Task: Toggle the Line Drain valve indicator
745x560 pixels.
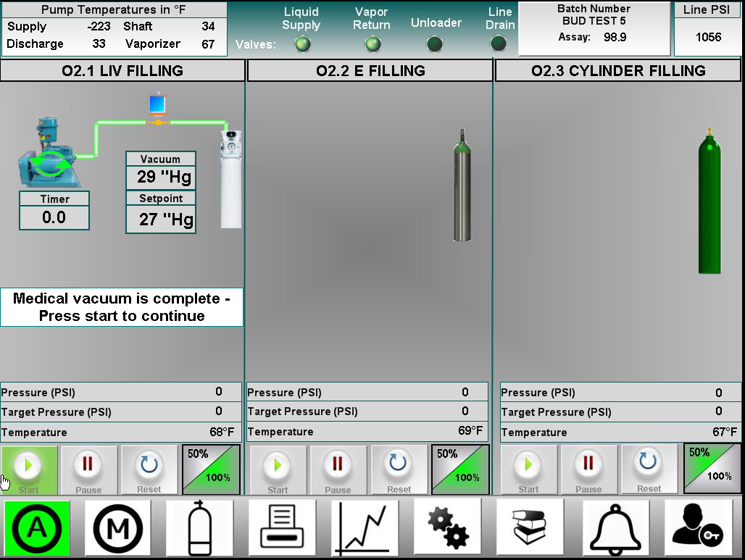Action: (x=498, y=43)
